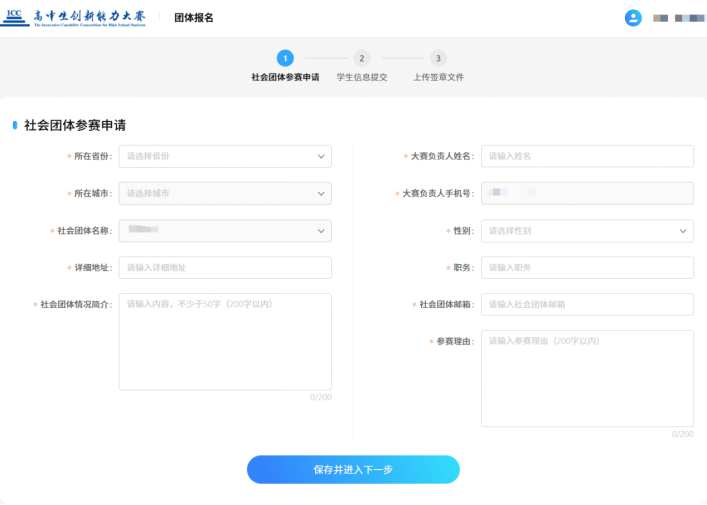Click the 团体报名 header title
Image resolution: width=707 pixels, height=505 pixels.
tap(194, 18)
